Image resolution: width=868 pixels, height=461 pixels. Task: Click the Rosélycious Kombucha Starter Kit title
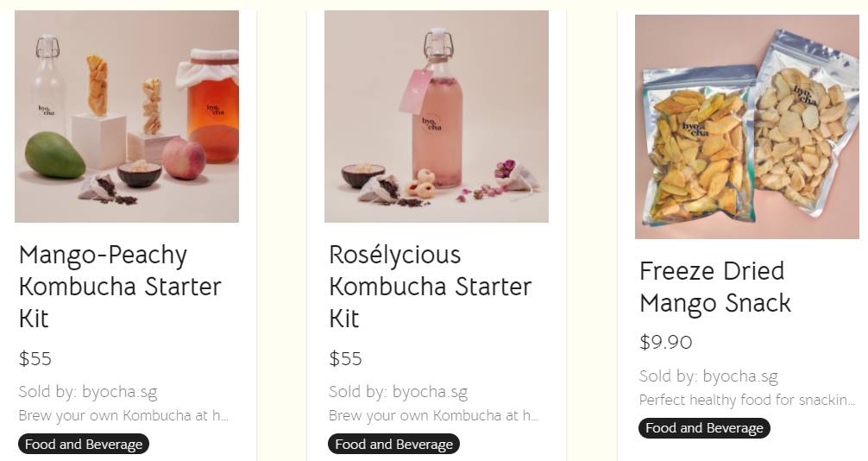pos(430,286)
